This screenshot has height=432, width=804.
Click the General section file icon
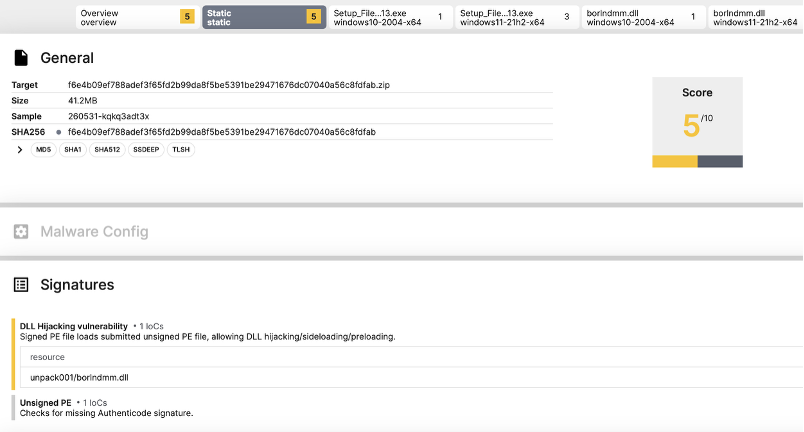[21, 58]
